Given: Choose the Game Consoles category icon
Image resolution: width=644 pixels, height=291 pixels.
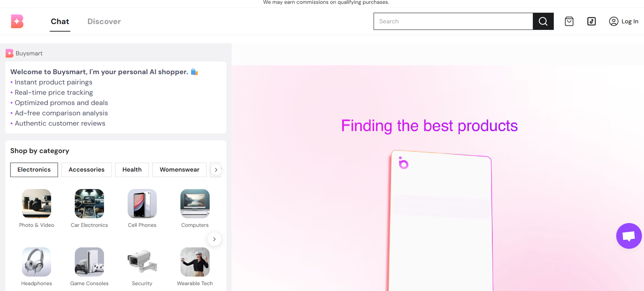Looking at the screenshot, I should point(89,262).
